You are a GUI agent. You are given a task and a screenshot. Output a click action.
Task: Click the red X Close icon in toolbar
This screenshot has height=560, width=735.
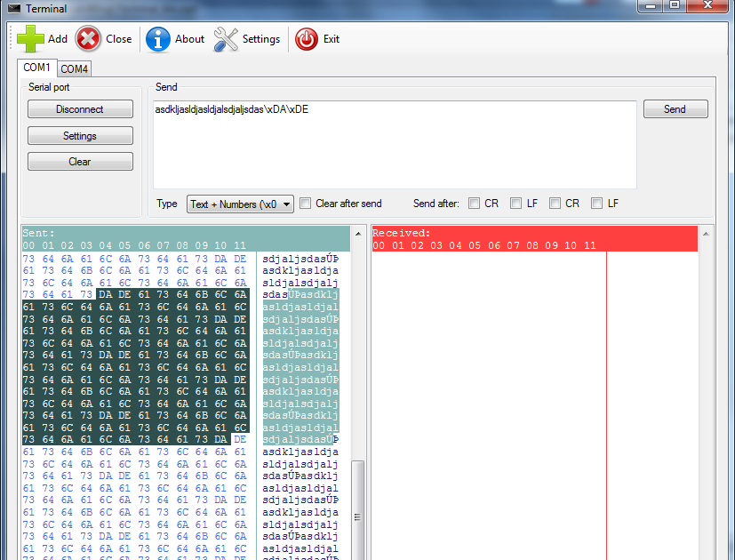click(88, 39)
